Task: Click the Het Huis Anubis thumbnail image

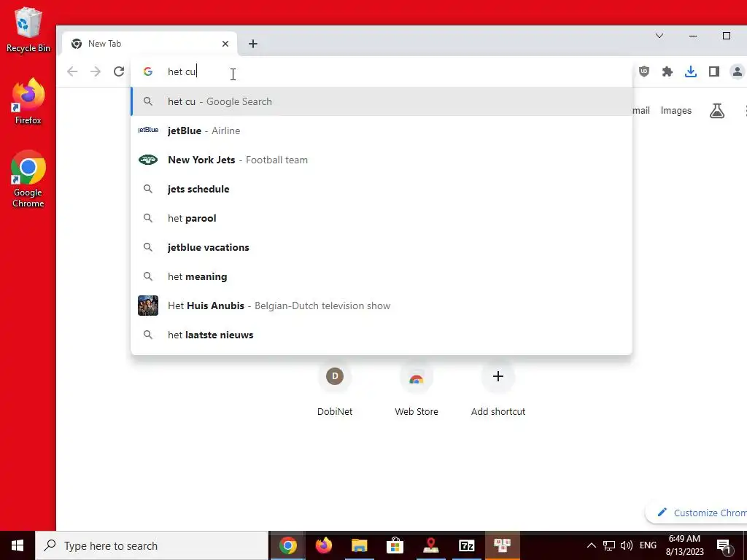Action: [148, 306]
